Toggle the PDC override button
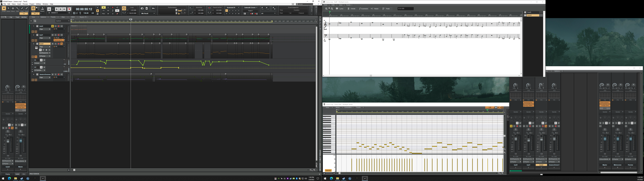This screenshot has height=181, width=644. pos(104,13)
